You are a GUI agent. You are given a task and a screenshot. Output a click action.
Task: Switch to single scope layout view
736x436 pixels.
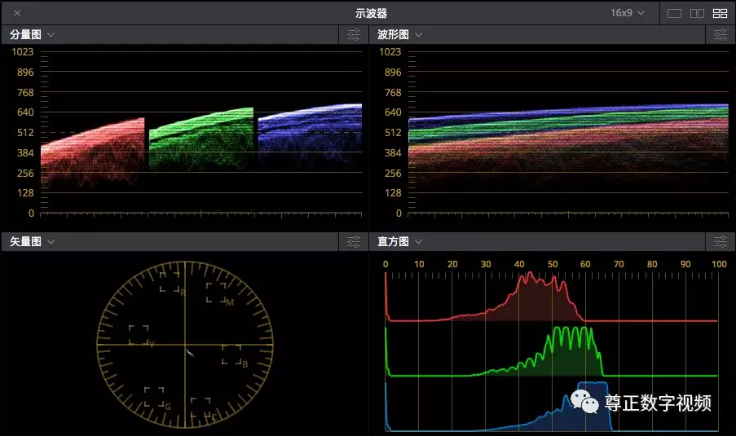[x=674, y=14]
